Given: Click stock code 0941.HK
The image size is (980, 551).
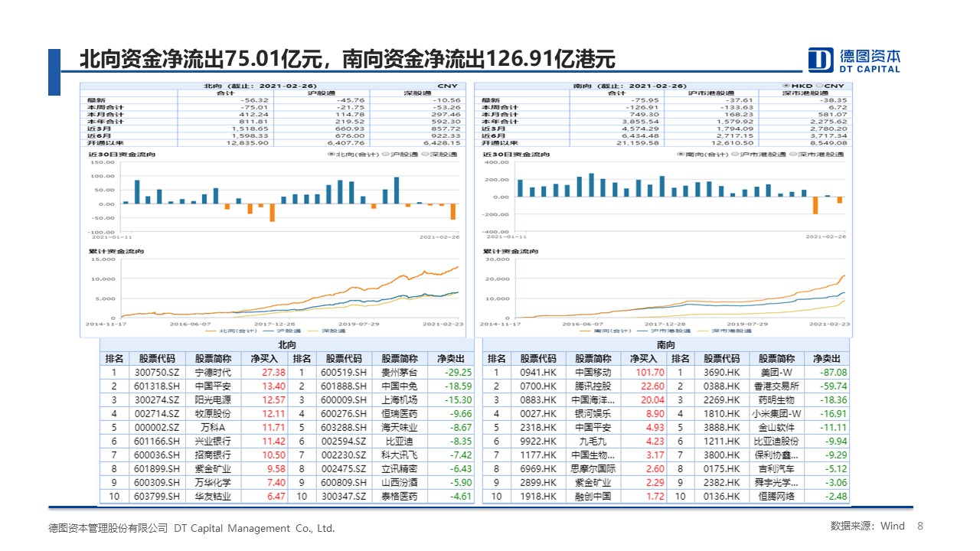Looking at the screenshot, I should [538, 373].
